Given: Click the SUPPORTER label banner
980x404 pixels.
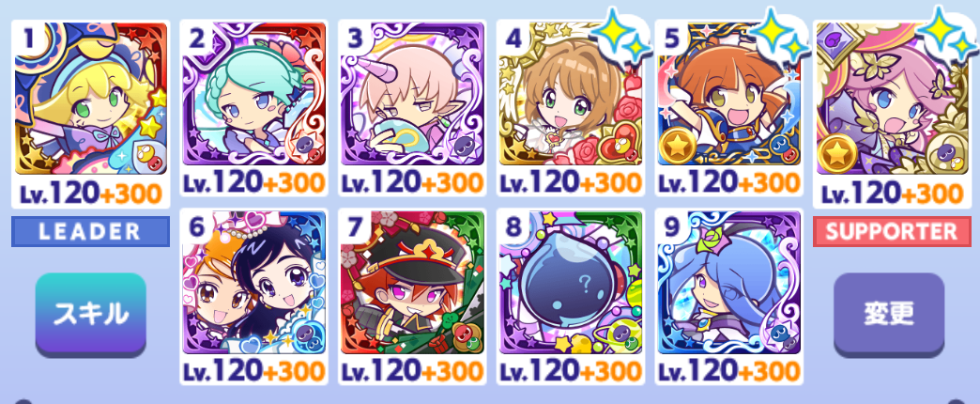Looking at the screenshot, I should click(x=892, y=231).
